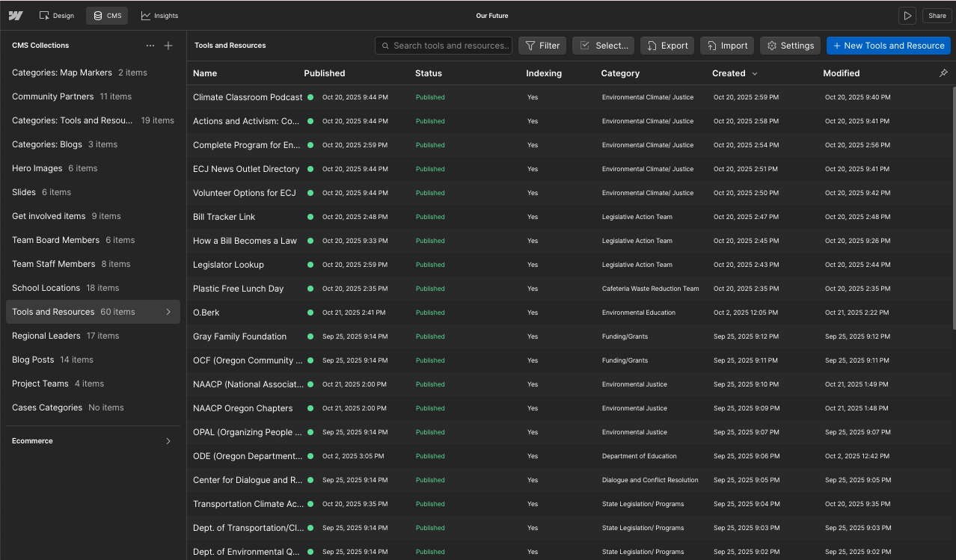Switch to the Design tab
Image resolution: width=956 pixels, height=560 pixels.
point(57,16)
